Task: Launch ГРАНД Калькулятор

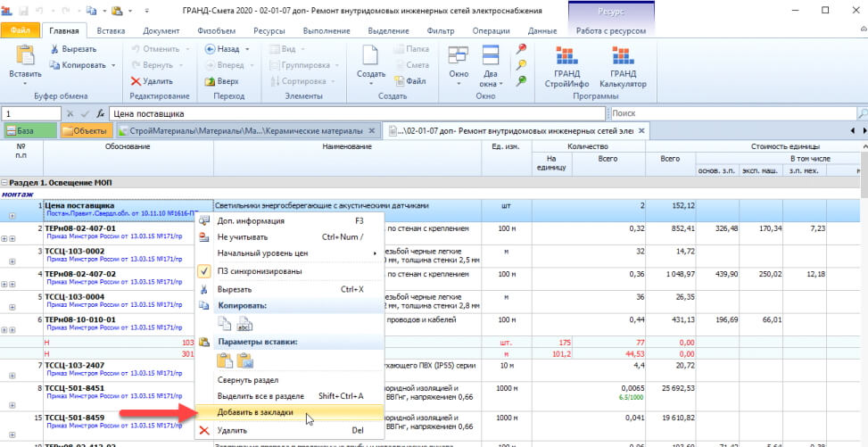Action: pos(623,67)
